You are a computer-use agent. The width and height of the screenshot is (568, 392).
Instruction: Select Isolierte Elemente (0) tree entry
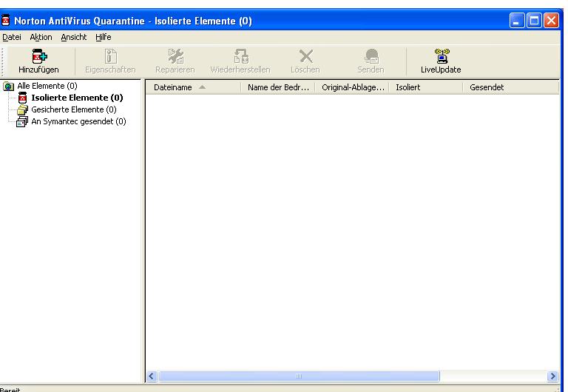(77, 98)
